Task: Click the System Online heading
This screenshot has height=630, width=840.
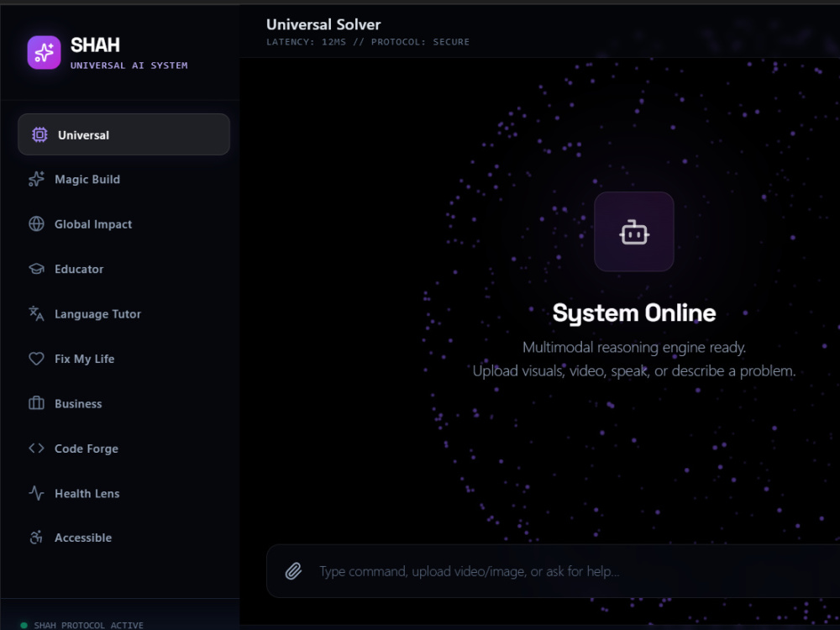Action: (x=634, y=312)
